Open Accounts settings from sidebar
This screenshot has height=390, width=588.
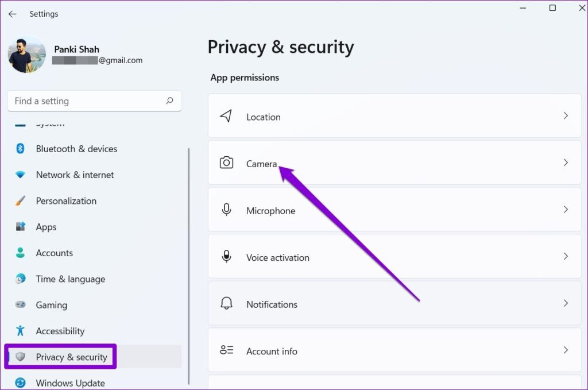(55, 253)
